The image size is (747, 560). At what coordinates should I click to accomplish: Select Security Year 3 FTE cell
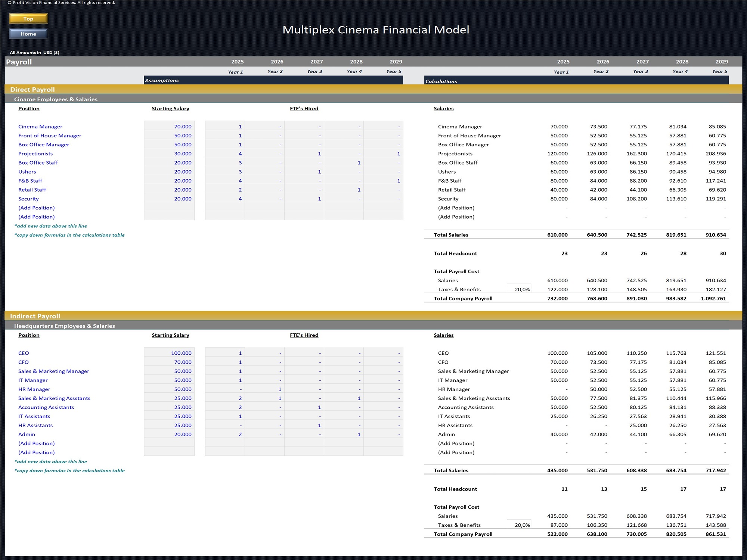304,199
